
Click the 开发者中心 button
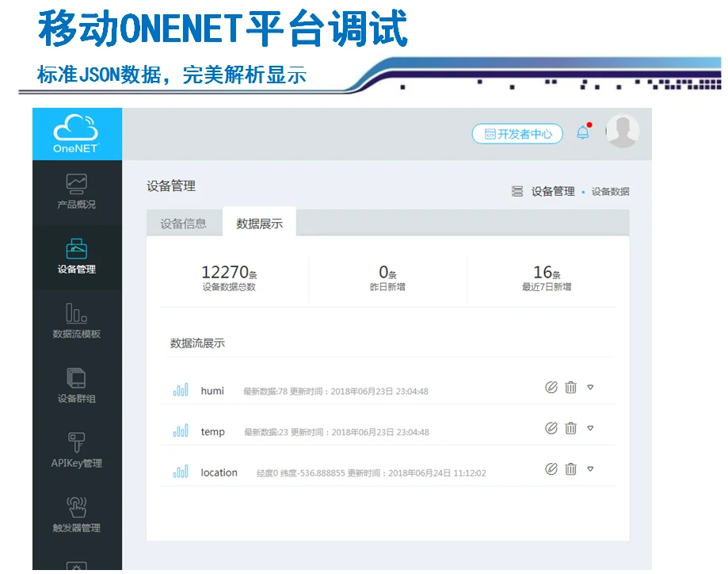tap(517, 134)
